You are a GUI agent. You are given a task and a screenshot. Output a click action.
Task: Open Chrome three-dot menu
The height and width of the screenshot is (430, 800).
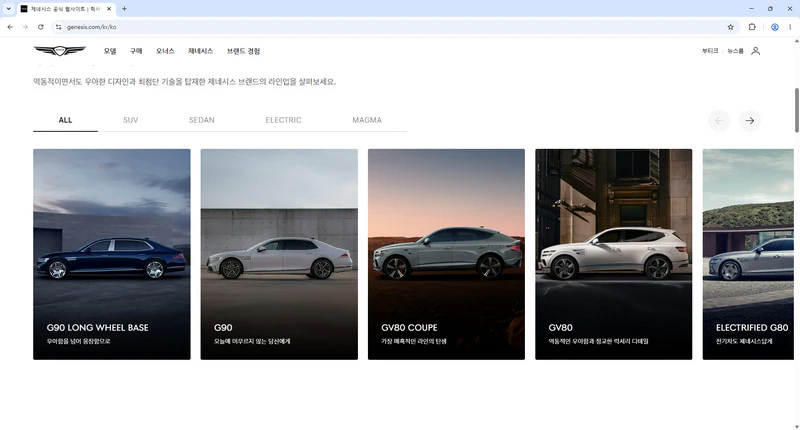[790, 27]
